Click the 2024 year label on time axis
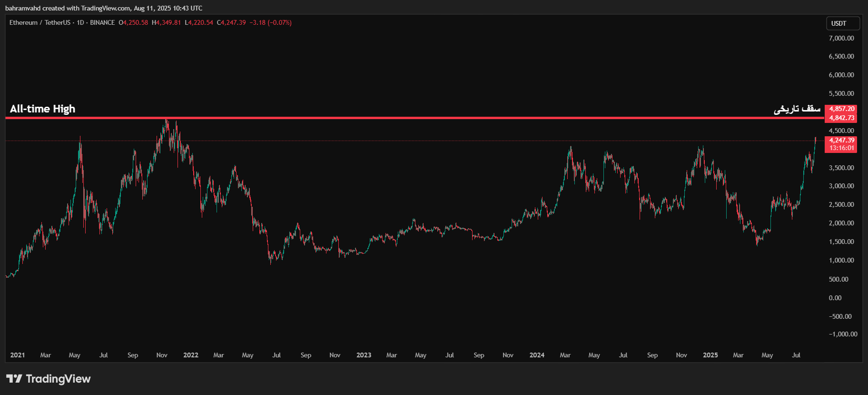Viewport: 868px width, 395px height. [537, 355]
